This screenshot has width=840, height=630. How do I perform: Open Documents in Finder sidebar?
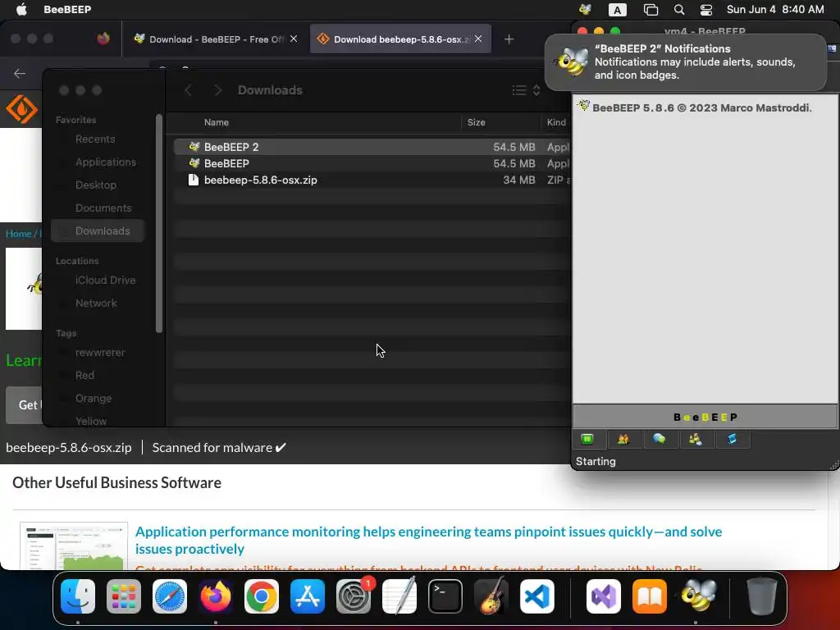click(103, 208)
